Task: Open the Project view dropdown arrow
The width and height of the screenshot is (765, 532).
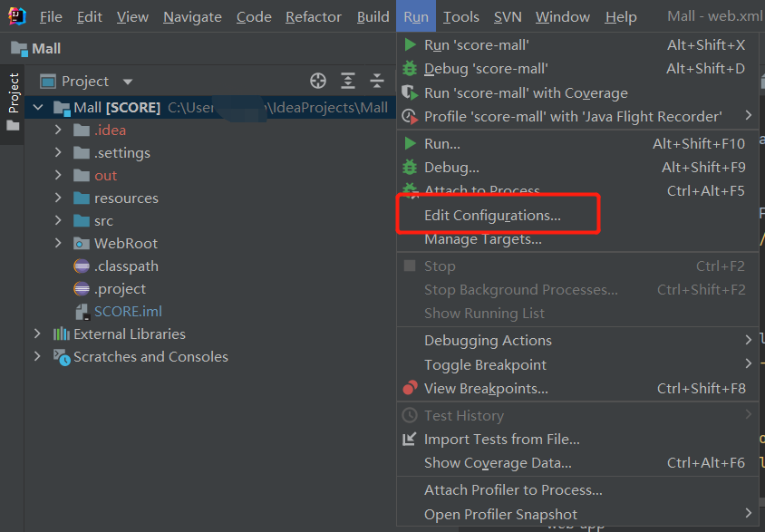Action: point(127,82)
